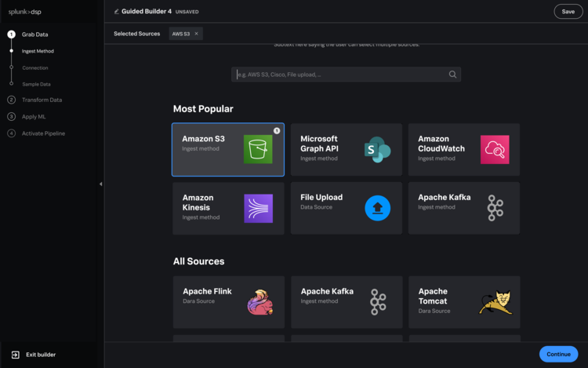Click the step 2 circle for Transform Data
Screen dimensions: 588x368
pyautogui.click(x=11, y=100)
